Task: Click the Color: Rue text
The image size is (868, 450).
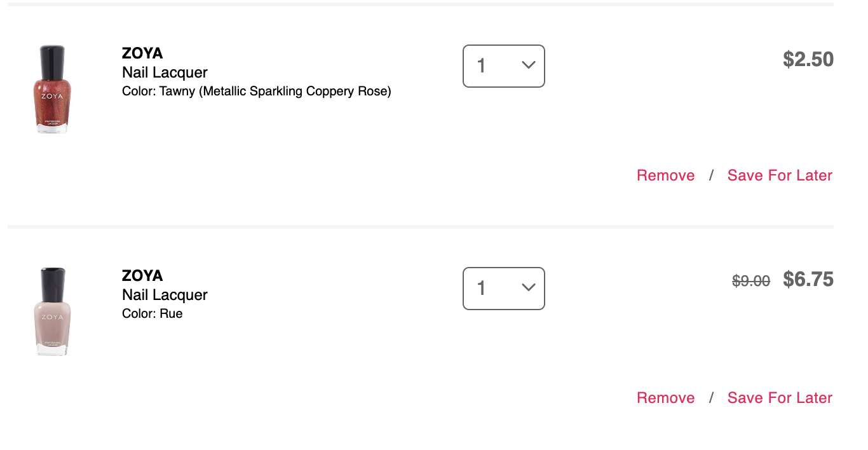Action: click(x=153, y=314)
